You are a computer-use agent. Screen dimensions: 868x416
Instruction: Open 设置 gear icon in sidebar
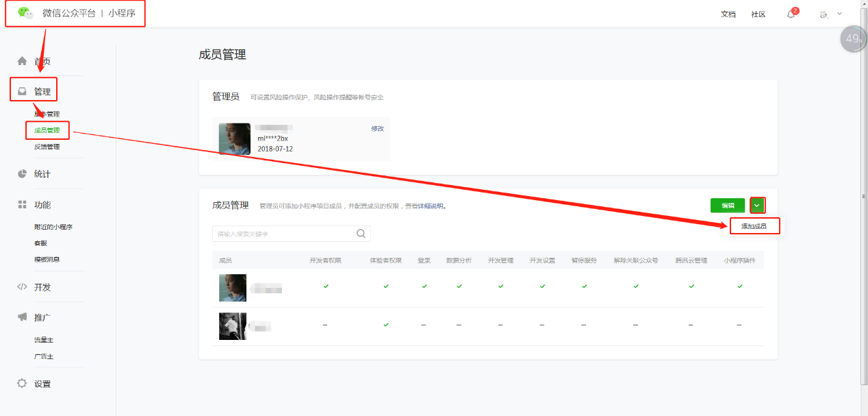pyautogui.click(x=22, y=384)
